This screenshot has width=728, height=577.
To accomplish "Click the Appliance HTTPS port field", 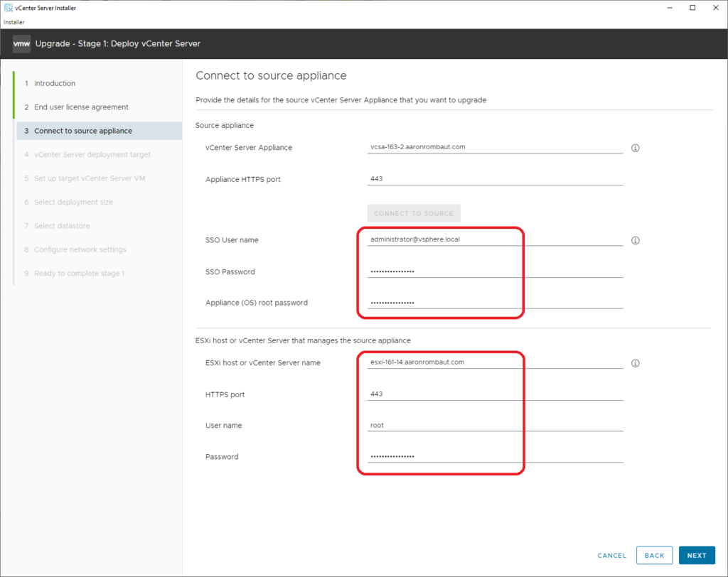I will [x=495, y=179].
